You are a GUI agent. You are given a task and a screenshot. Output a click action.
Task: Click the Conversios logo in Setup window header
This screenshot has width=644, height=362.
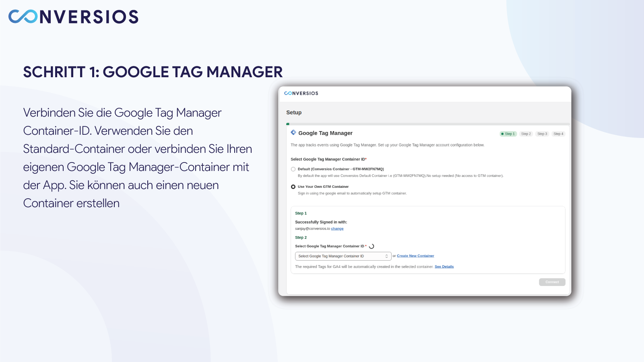point(301,93)
